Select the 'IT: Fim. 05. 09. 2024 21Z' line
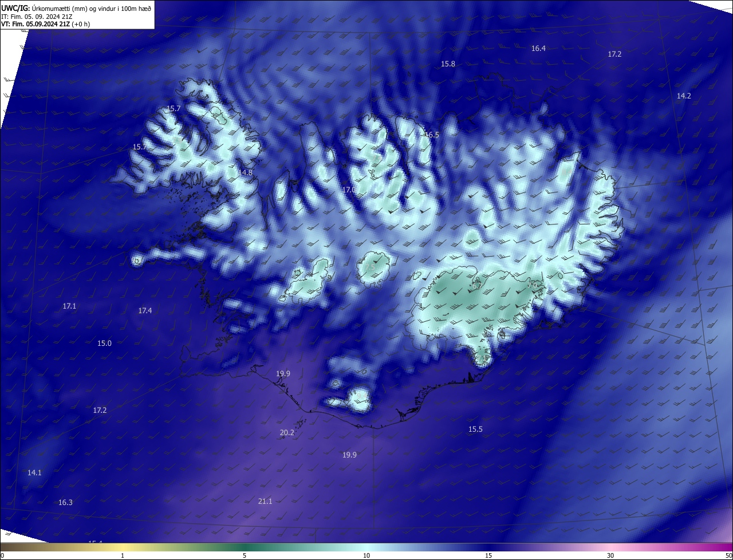This screenshot has height=560, width=733. [37, 17]
